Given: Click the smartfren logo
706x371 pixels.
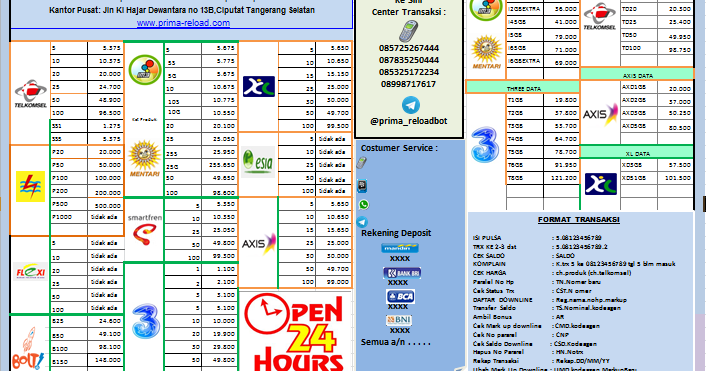Looking at the screenshot, I should pyautogui.click(x=145, y=230).
